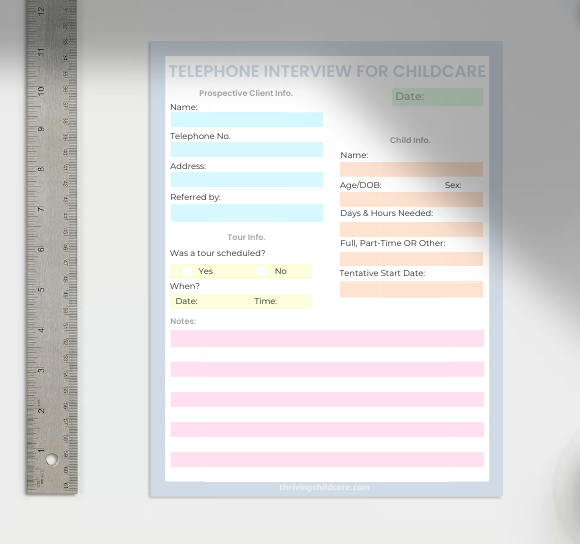This screenshot has width=580, height=544.
Task: Click the fourth pink Notes line
Action: coord(327,429)
